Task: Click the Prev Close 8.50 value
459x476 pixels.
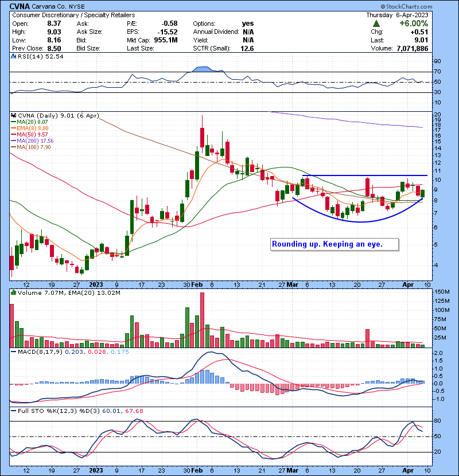Action: coord(54,49)
